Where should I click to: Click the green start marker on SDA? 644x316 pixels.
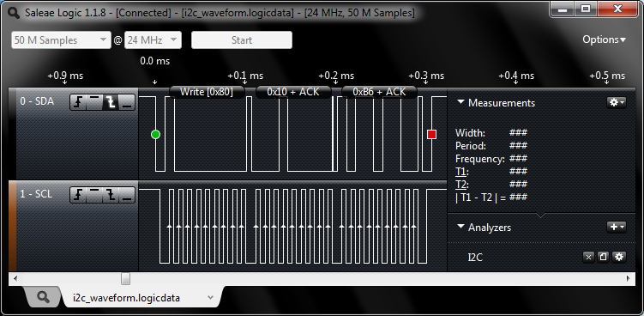point(155,135)
